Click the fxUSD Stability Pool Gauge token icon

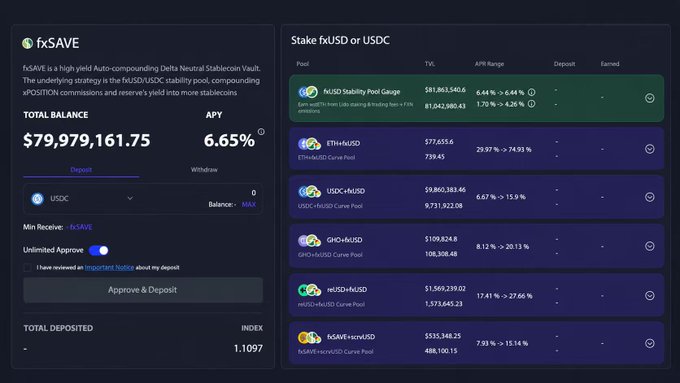click(308, 92)
